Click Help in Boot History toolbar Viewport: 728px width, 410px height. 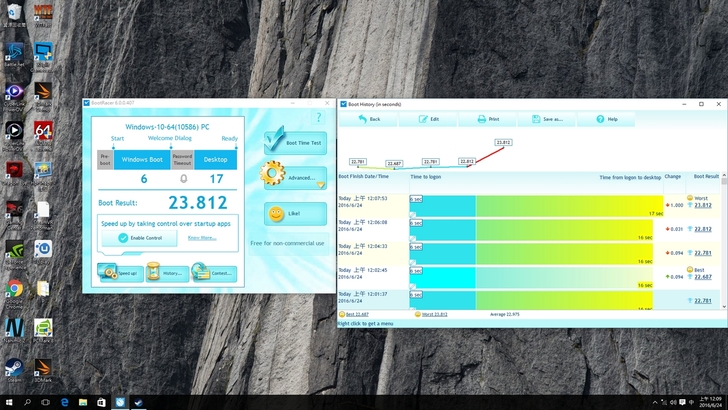point(606,119)
